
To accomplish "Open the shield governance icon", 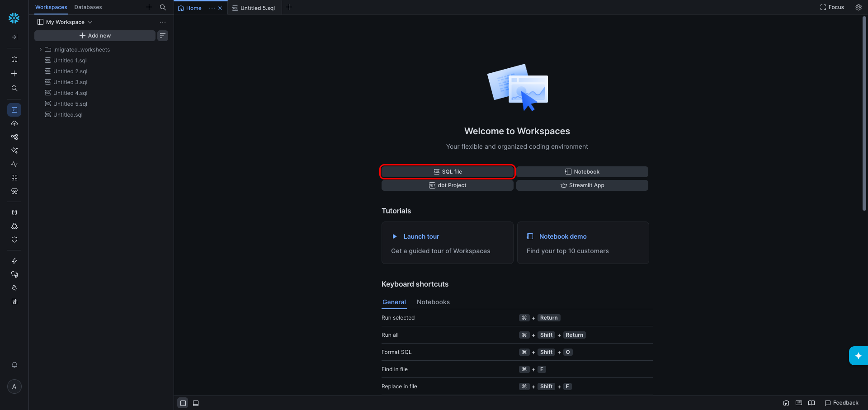I will pyautogui.click(x=14, y=240).
